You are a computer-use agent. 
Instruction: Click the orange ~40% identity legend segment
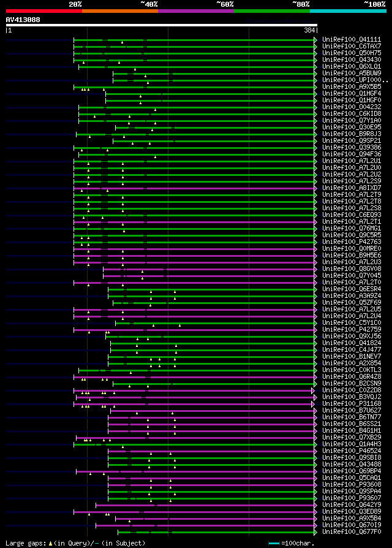tap(120, 11)
